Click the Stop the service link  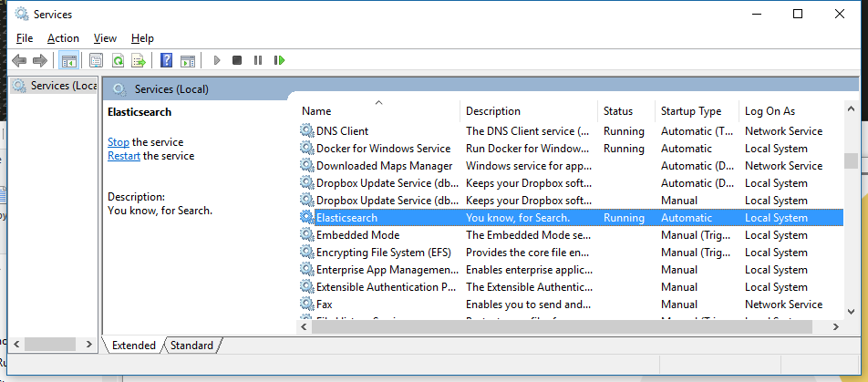click(118, 142)
